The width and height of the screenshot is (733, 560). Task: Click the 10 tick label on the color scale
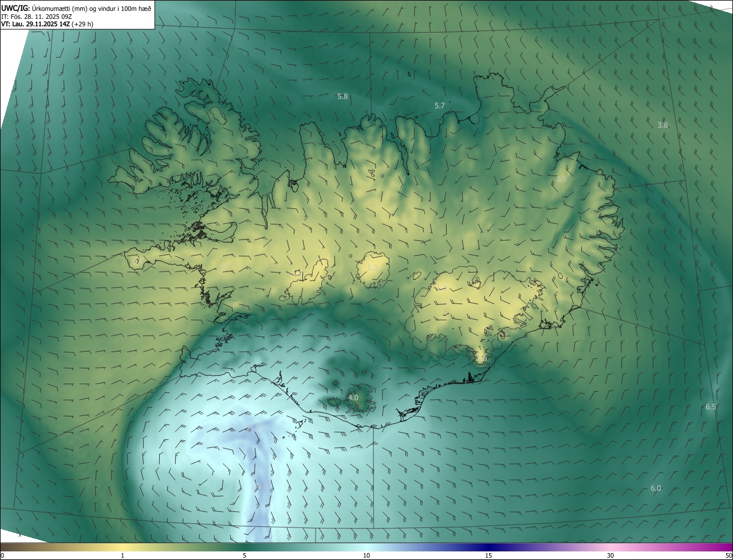tap(366, 555)
